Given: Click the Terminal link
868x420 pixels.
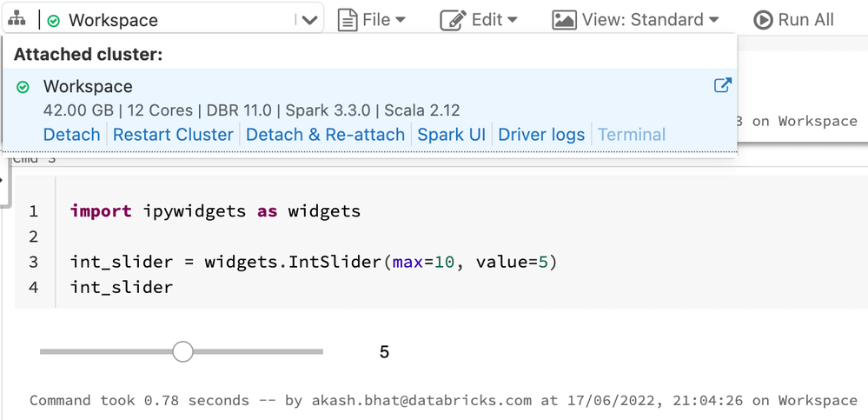Looking at the screenshot, I should pos(632,135).
